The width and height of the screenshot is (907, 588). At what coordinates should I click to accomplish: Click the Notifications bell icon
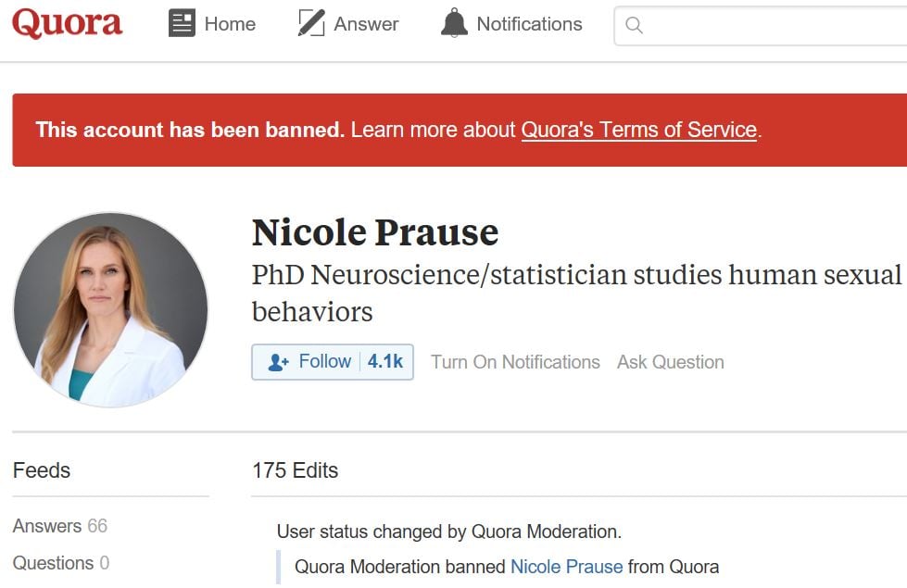[454, 24]
